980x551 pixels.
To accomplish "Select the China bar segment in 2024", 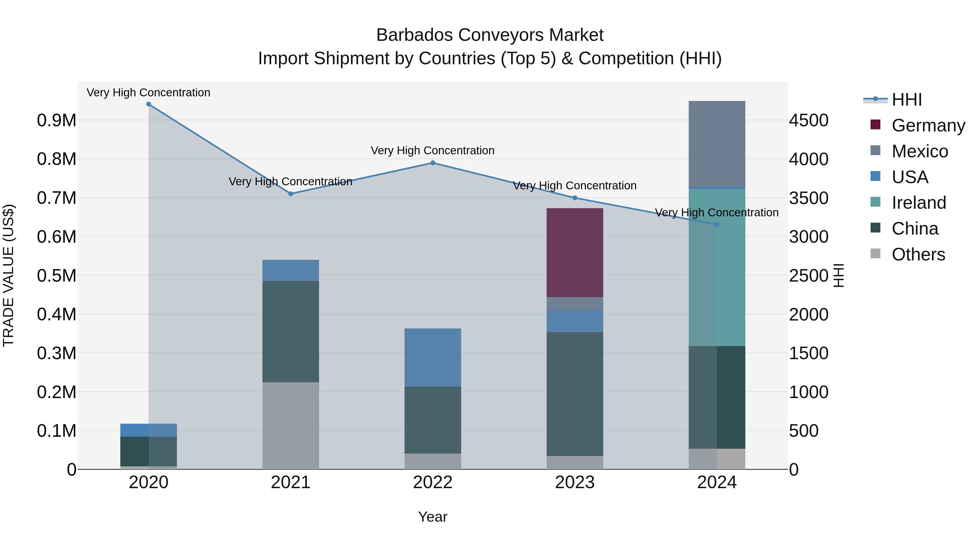I will [x=717, y=397].
